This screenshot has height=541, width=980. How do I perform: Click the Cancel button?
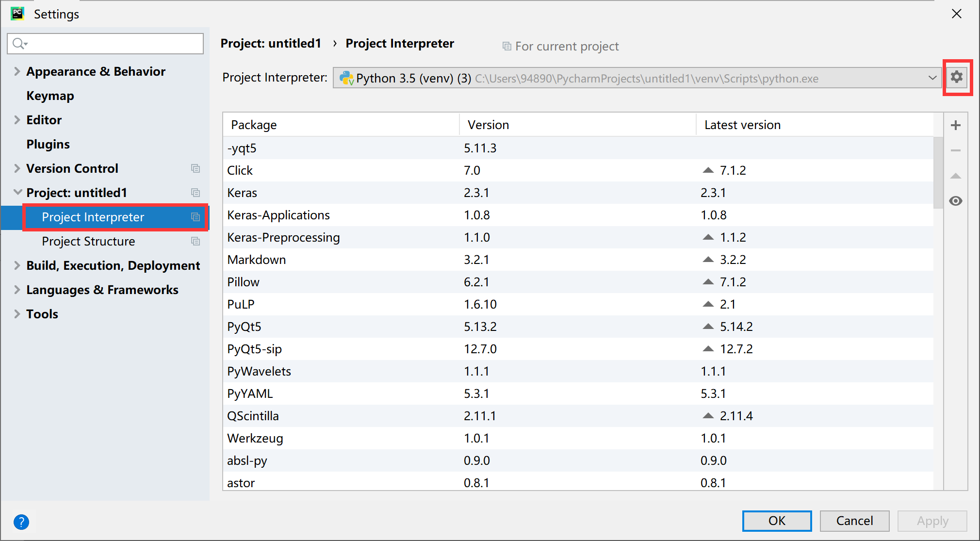pyautogui.click(x=854, y=521)
